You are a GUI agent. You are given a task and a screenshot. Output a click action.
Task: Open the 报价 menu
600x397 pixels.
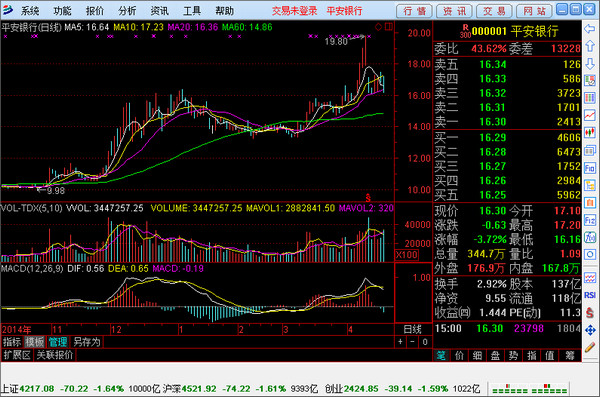[95, 11]
